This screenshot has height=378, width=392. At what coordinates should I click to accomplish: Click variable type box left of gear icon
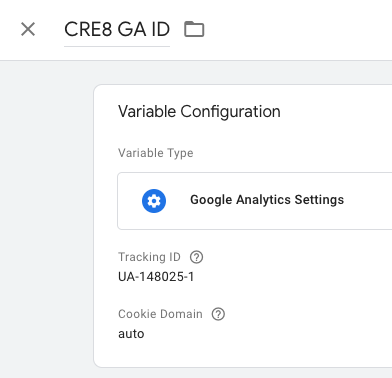(x=130, y=201)
